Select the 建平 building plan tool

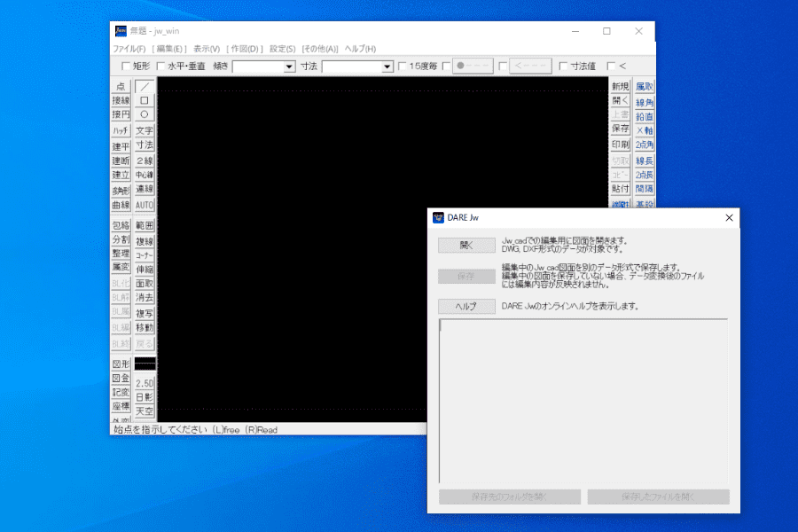[x=121, y=146]
